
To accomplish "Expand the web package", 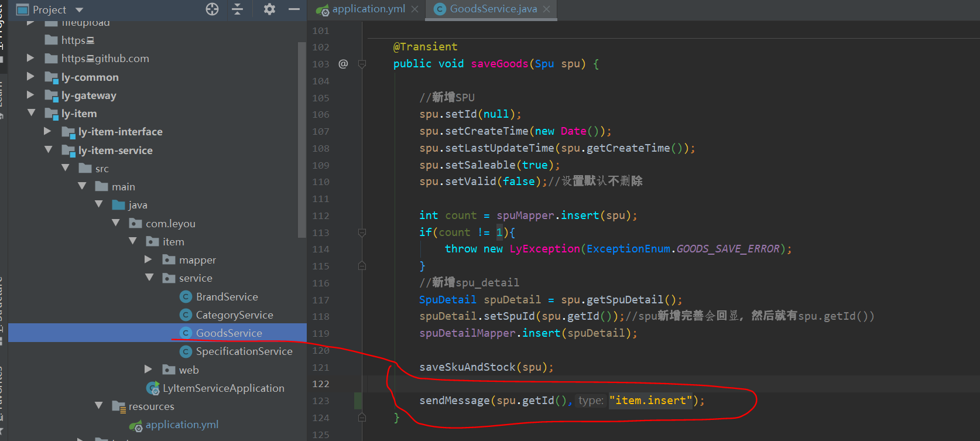I will click(148, 369).
